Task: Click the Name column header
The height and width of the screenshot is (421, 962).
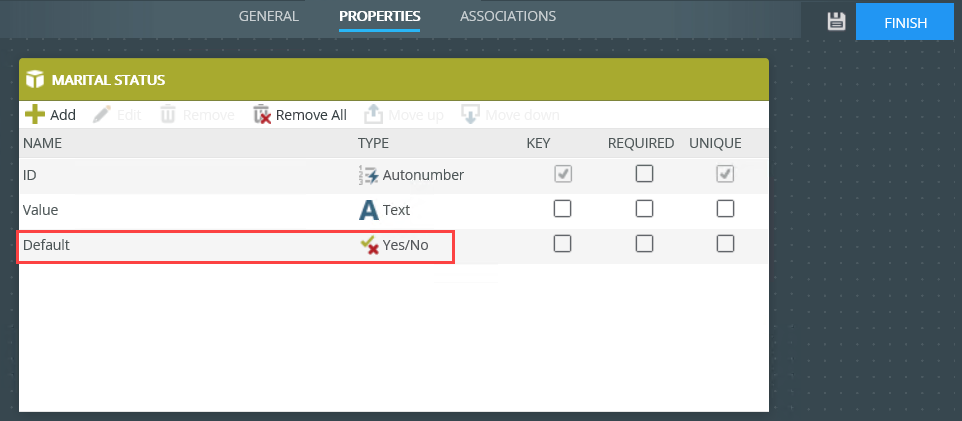Action: pos(43,143)
